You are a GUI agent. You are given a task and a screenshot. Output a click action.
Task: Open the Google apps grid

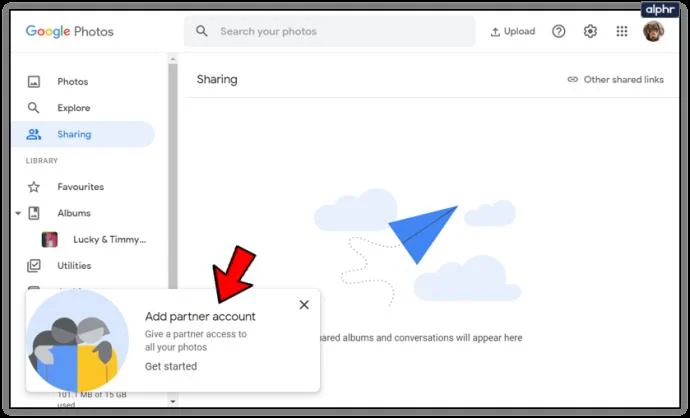[x=622, y=31]
